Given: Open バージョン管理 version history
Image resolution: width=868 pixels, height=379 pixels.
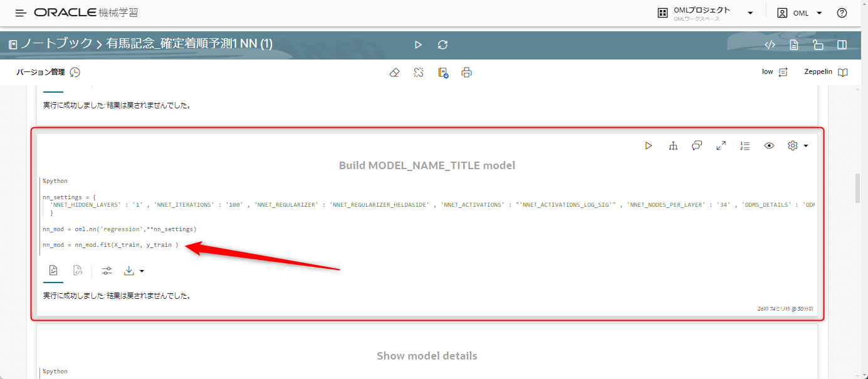Looking at the screenshot, I should [x=48, y=72].
